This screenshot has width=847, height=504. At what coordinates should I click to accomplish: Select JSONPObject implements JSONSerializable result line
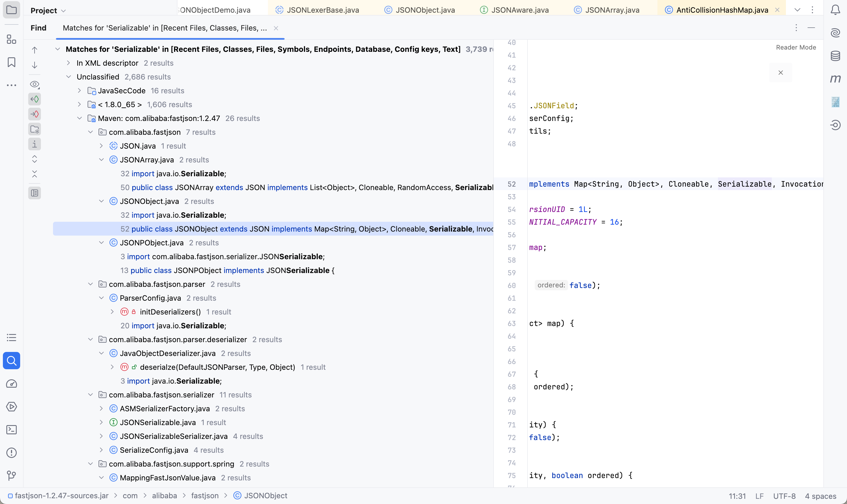227,270
